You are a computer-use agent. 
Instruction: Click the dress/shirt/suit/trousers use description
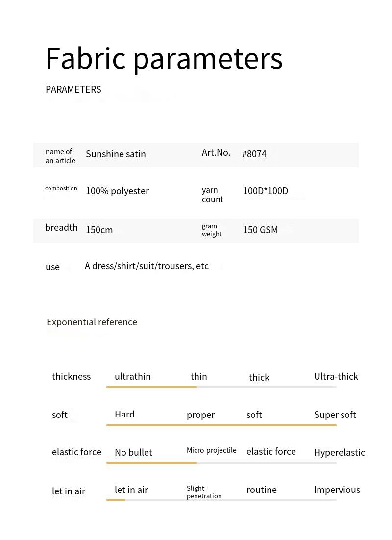pyautogui.click(x=147, y=266)
